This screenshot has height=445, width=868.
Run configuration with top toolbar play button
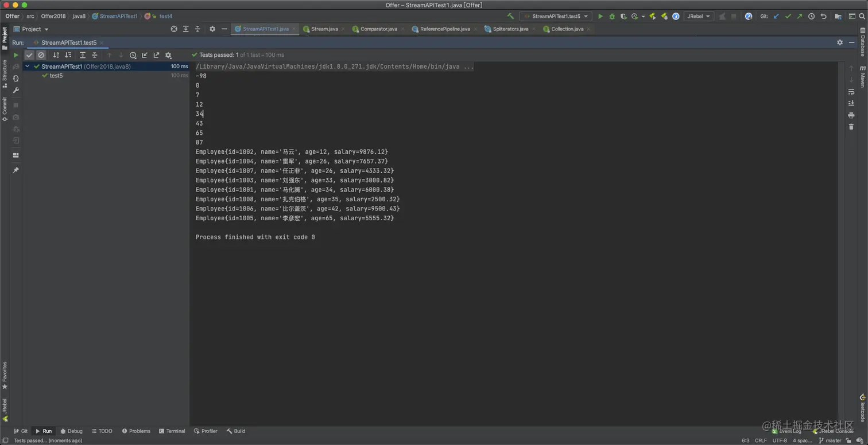pyautogui.click(x=600, y=17)
